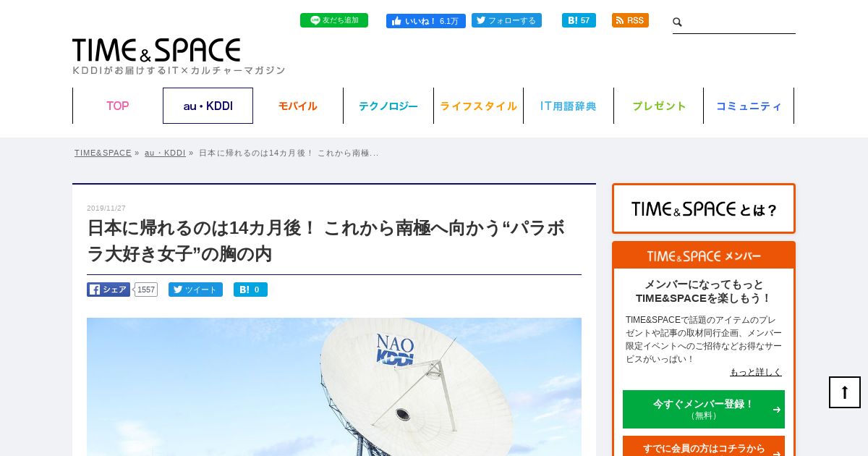Select the モバイル navigation tab

point(298,106)
